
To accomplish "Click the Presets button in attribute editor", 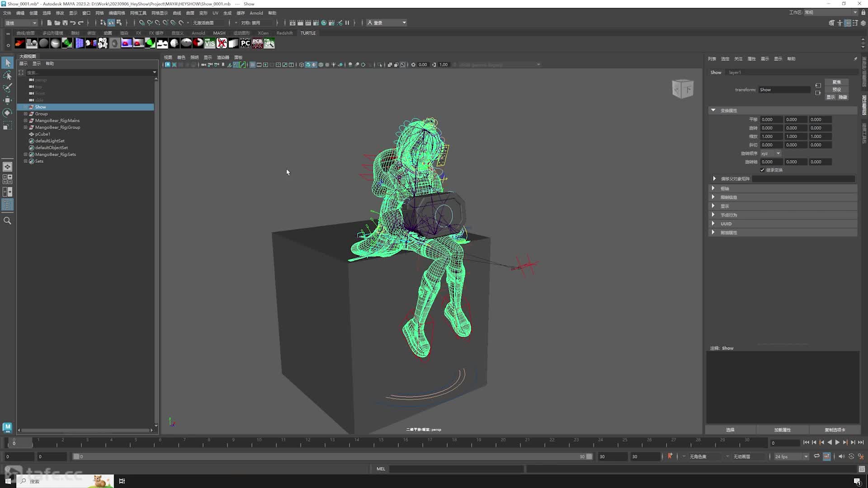I will pyautogui.click(x=837, y=89).
